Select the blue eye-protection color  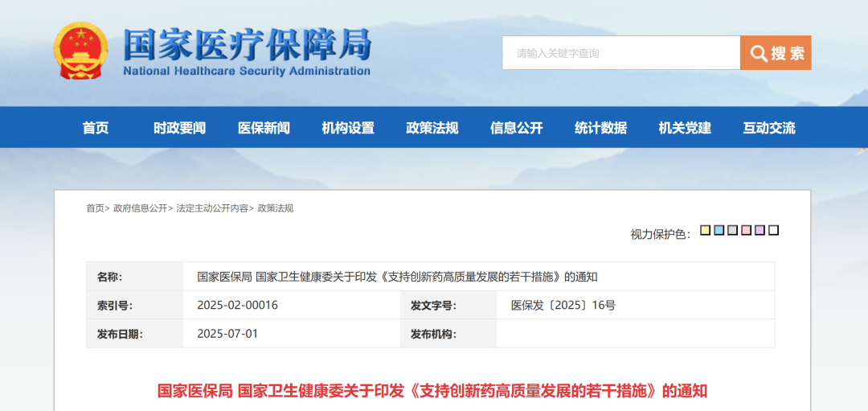[719, 231]
